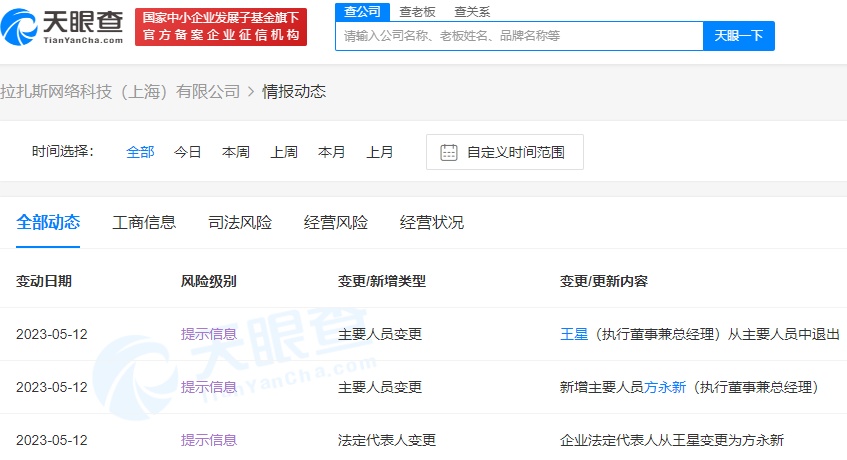Select the 上月 time filter
The height and width of the screenshot is (460, 847).
click(x=380, y=152)
